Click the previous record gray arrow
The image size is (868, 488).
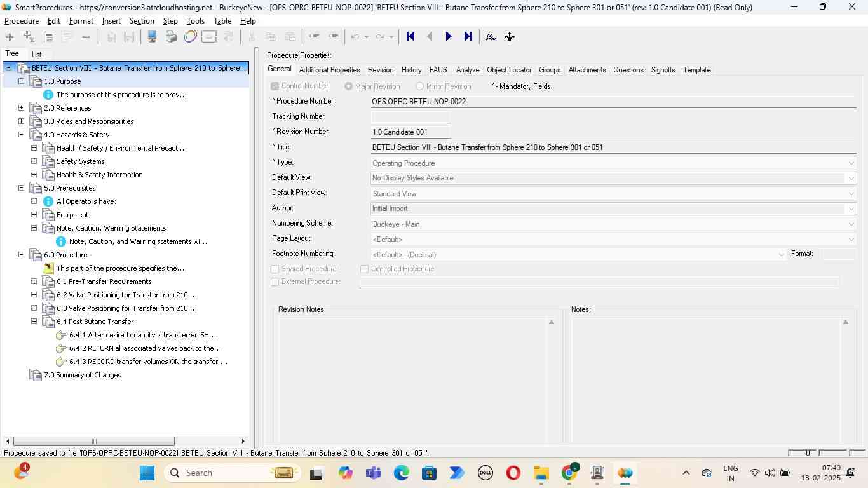tap(430, 37)
